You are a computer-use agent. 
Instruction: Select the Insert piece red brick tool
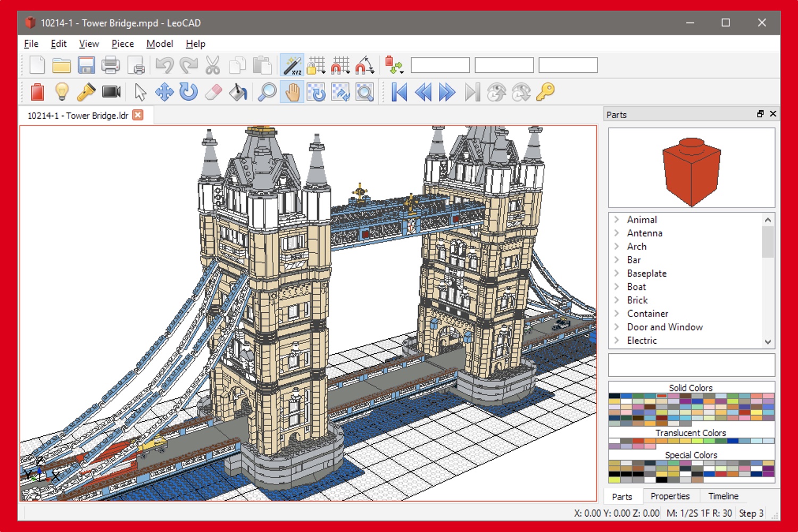(x=37, y=92)
